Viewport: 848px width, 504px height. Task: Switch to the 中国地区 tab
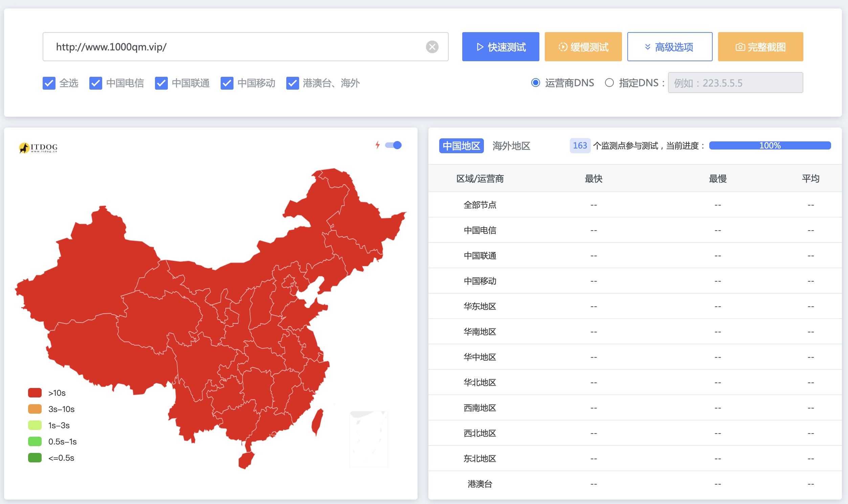[x=461, y=146]
